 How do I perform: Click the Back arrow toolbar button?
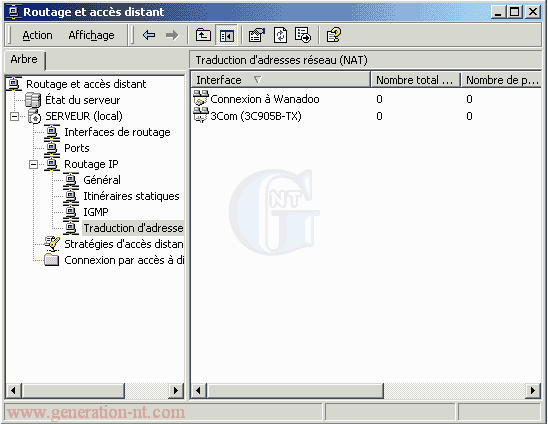pyautogui.click(x=149, y=35)
